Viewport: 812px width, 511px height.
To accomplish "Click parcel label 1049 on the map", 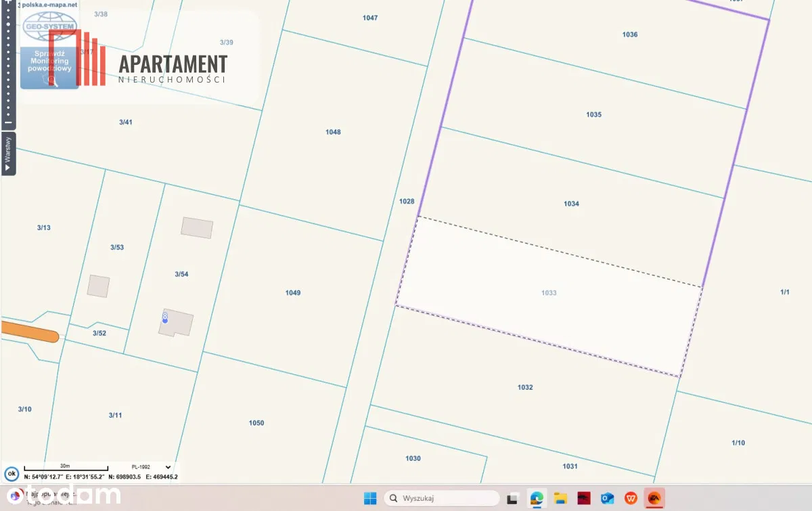I will [x=293, y=293].
